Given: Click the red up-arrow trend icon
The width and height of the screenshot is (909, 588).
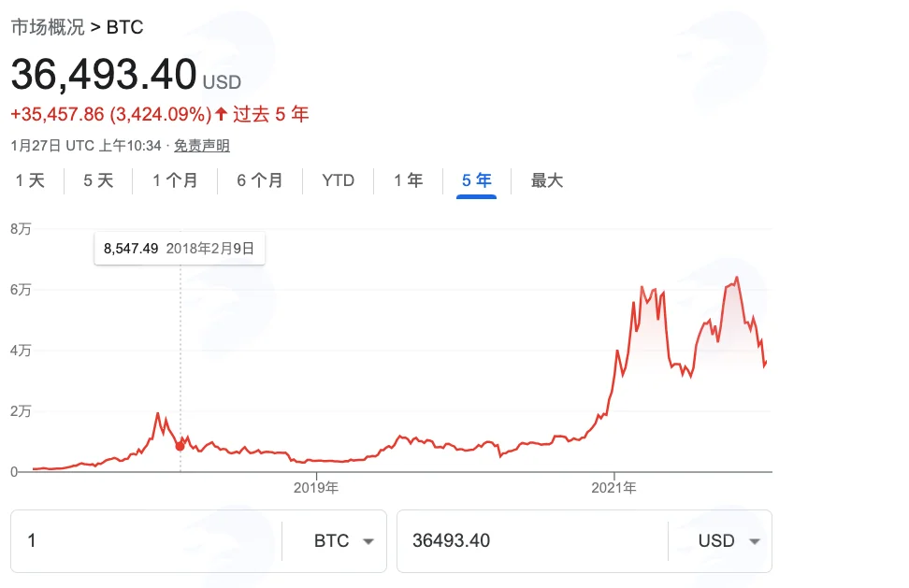Looking at the screenshot, I should [221, 113].
